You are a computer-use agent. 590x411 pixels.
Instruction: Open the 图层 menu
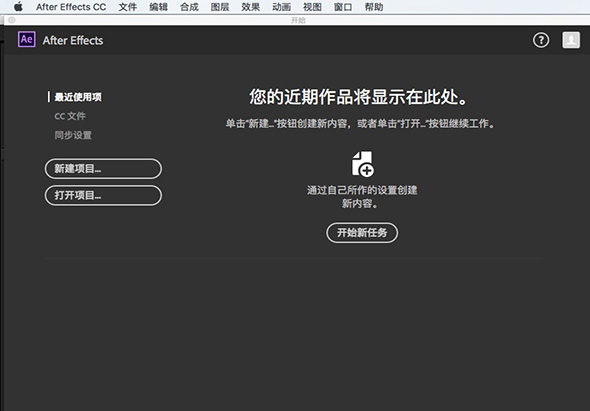tap(220, 7)
